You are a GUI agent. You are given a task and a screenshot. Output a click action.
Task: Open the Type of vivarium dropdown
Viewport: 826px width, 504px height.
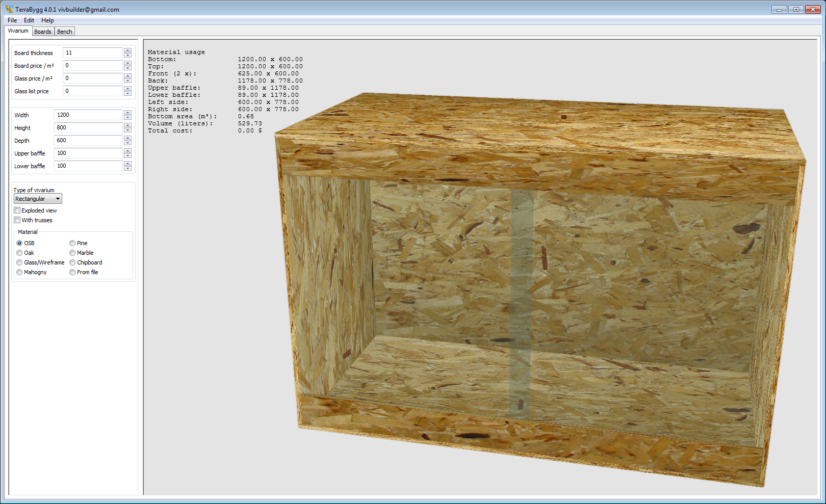point(38,199)
